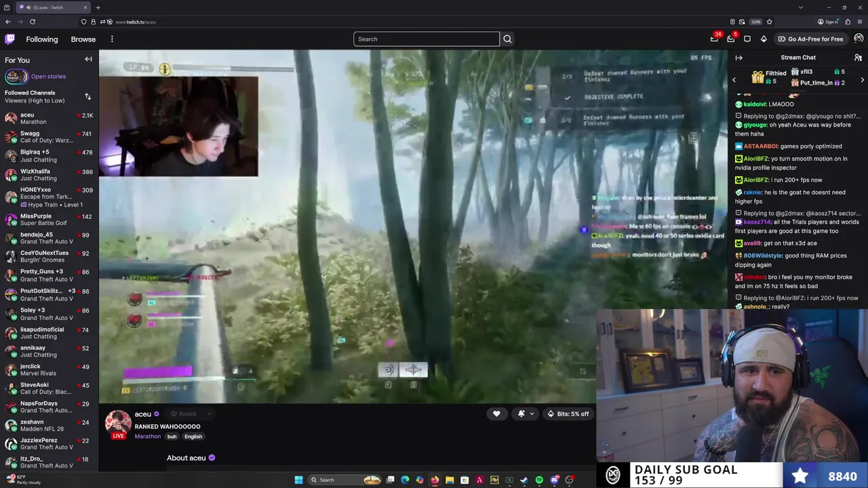Open Discord from the taskbar
This screenshot has height=488, width=868.
pyautogui.click(x=555, y=480)
